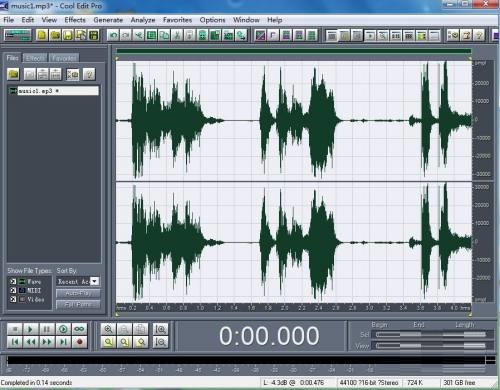Expand the Sort By dropdown arrow

95,282
